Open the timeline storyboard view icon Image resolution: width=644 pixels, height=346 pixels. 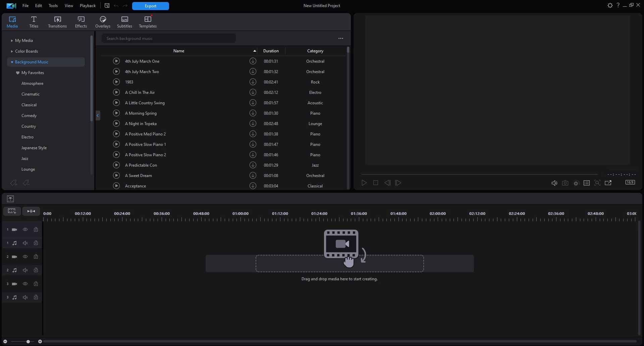[10, 199]
